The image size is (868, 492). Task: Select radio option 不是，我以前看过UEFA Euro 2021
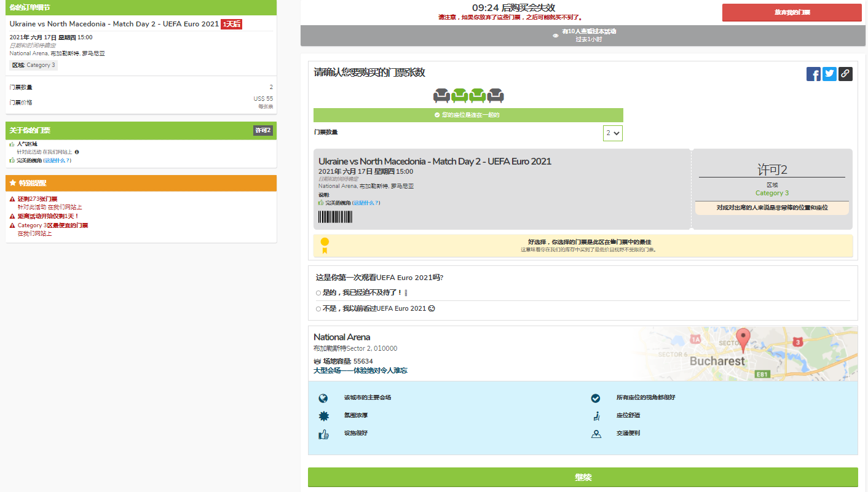[x=318, y=309]
